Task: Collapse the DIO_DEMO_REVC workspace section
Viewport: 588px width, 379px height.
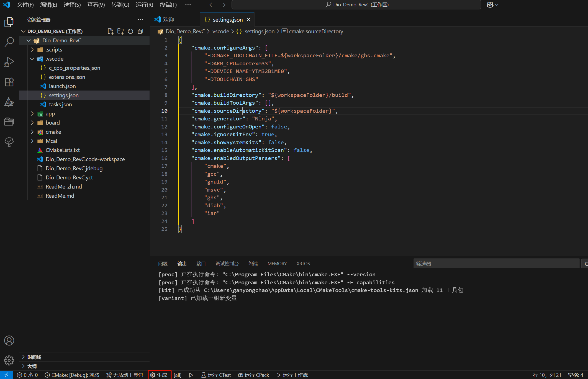Action: 23,31
